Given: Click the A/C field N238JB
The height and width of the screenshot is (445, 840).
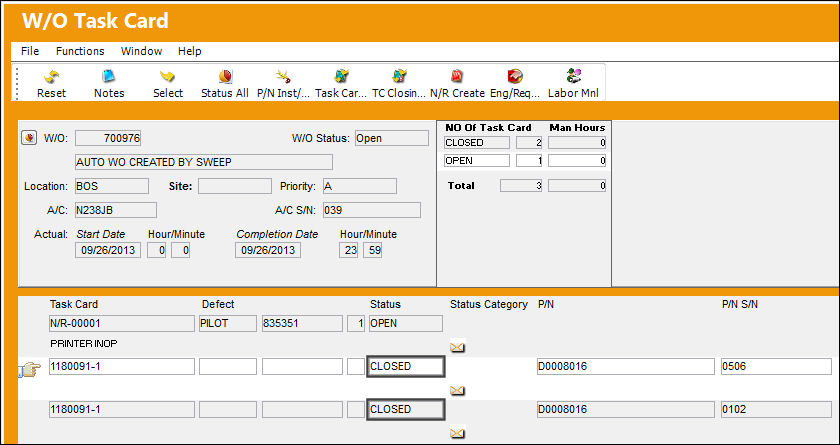Looking at the screenshot, I should (x=116, y=210).
